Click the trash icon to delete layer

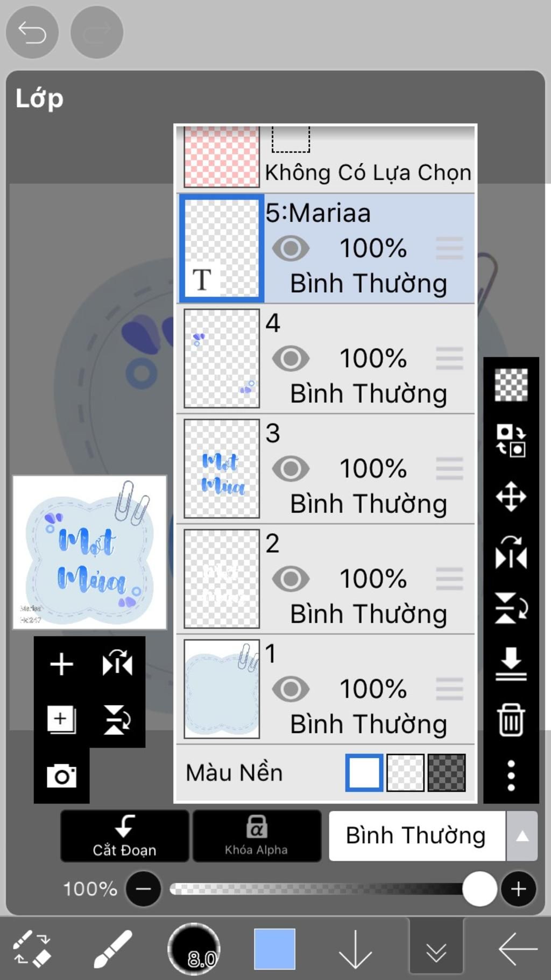pyautogui.click(x=511, y=720)
